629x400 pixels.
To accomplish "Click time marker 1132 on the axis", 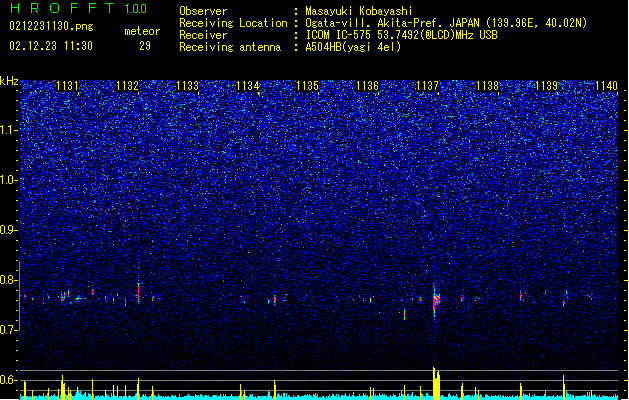I will 127,86.
